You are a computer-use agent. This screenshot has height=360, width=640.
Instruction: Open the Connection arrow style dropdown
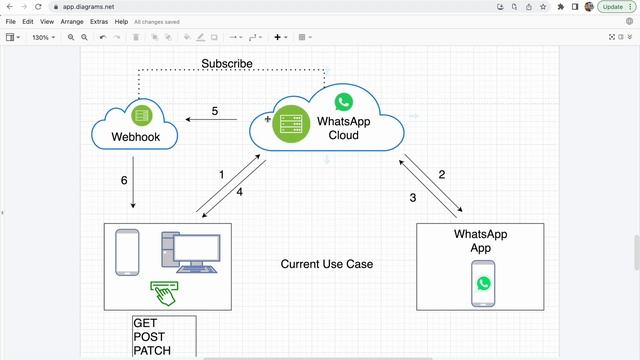[236, 37]
